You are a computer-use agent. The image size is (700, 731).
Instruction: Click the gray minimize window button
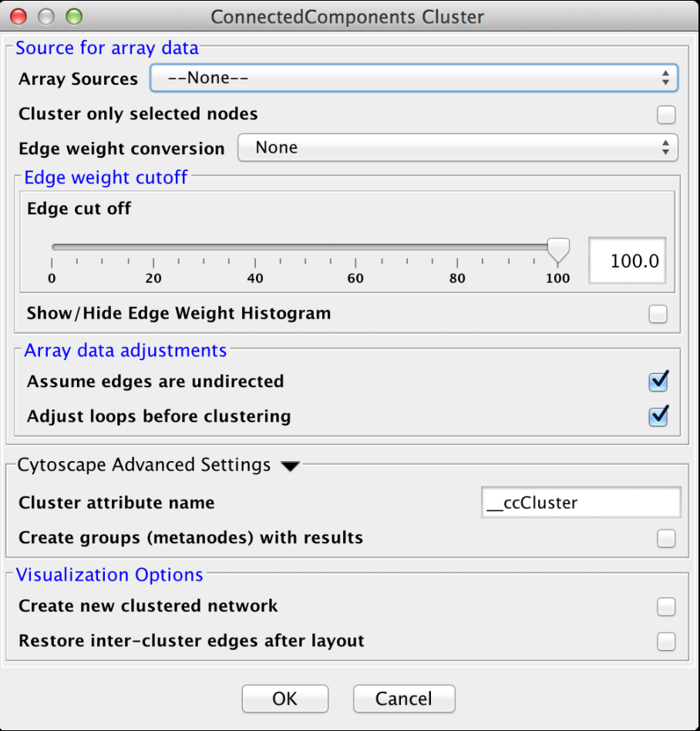[x=46, y=16]
